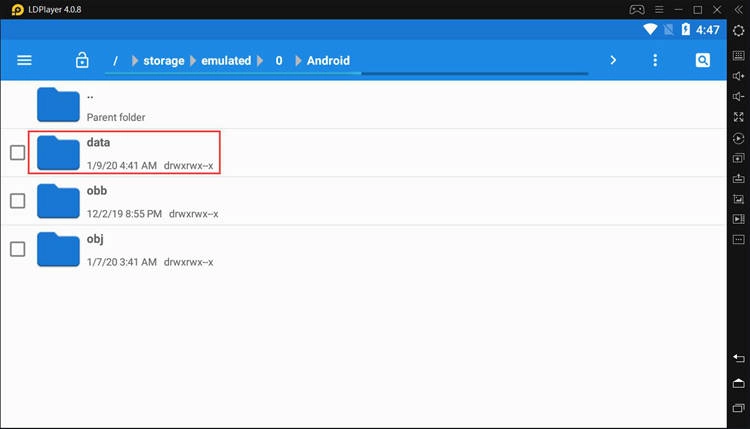The image size is (750, 429).
Task: Open the hamburger navigation menu
Action: pyautogui.click(x=25, y=61)
